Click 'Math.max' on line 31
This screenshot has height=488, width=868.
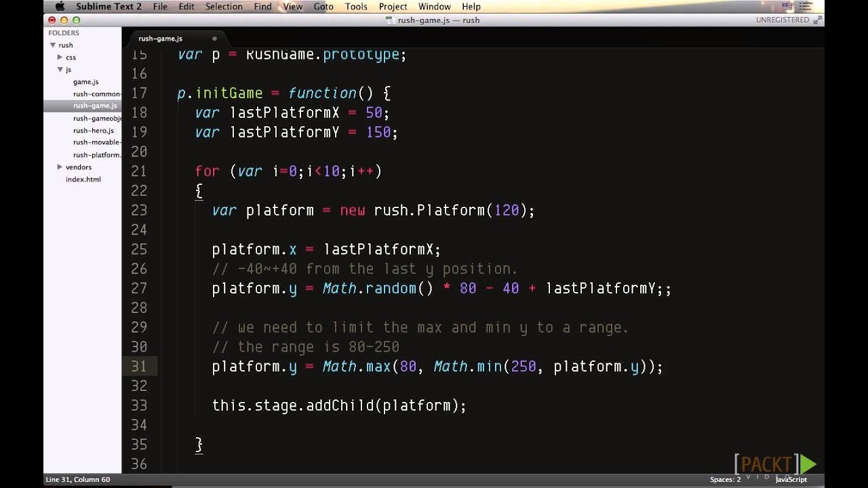(x=357, y=367)
